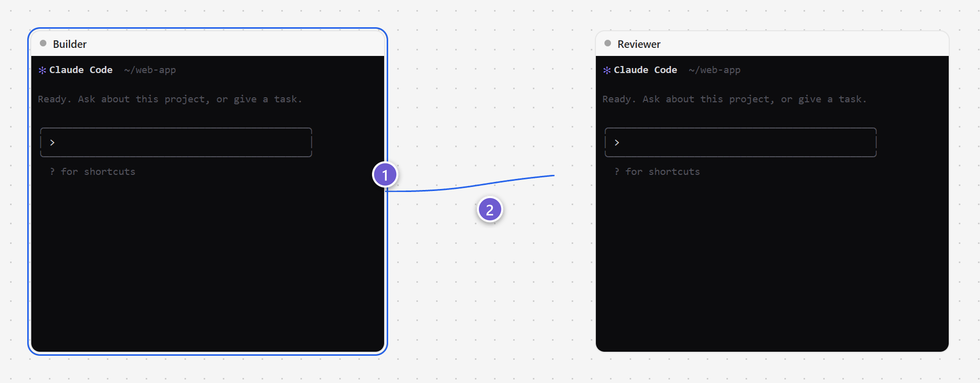Click the Reviewer terminal prompt input
Viewport: 980px width, 383px height.
pos(741,143)
